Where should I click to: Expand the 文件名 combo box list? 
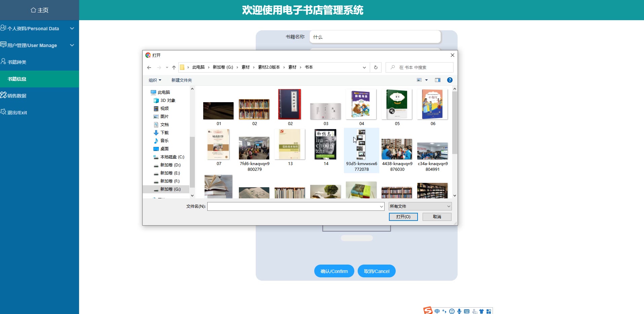(382, 206)
